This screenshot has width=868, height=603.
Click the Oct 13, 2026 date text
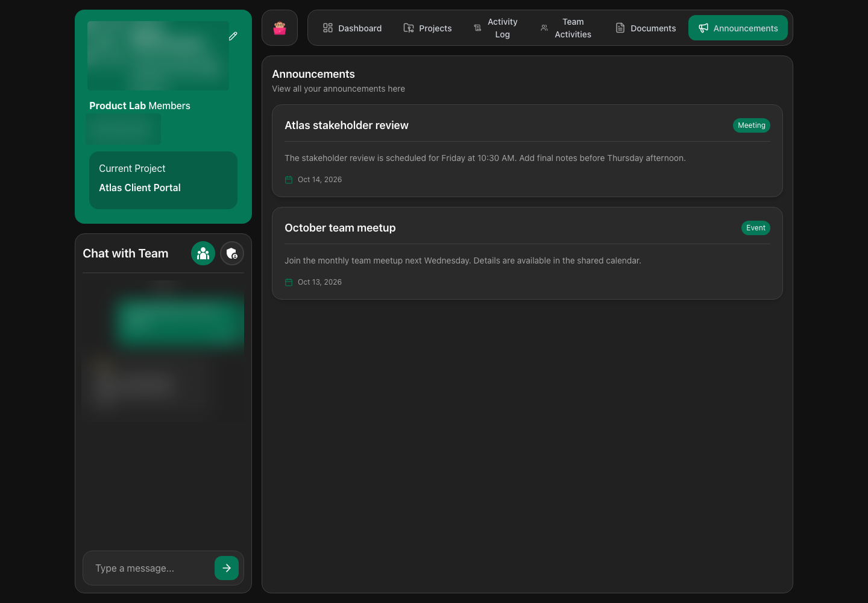point(319,282)
